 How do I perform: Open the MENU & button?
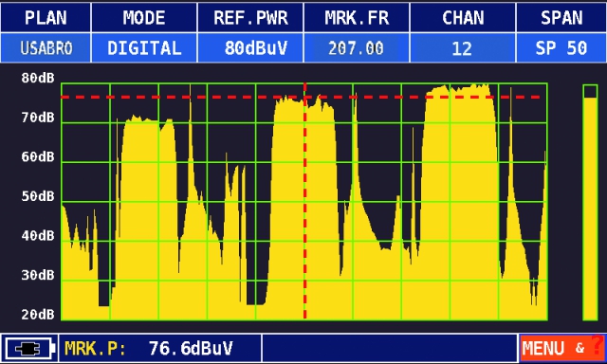(561, 348)
